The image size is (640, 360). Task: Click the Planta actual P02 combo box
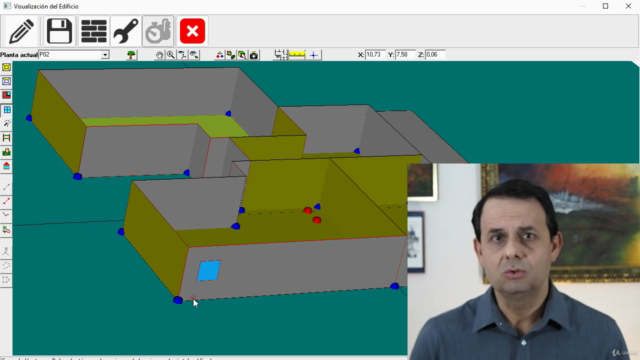click(x=73, y=55)
